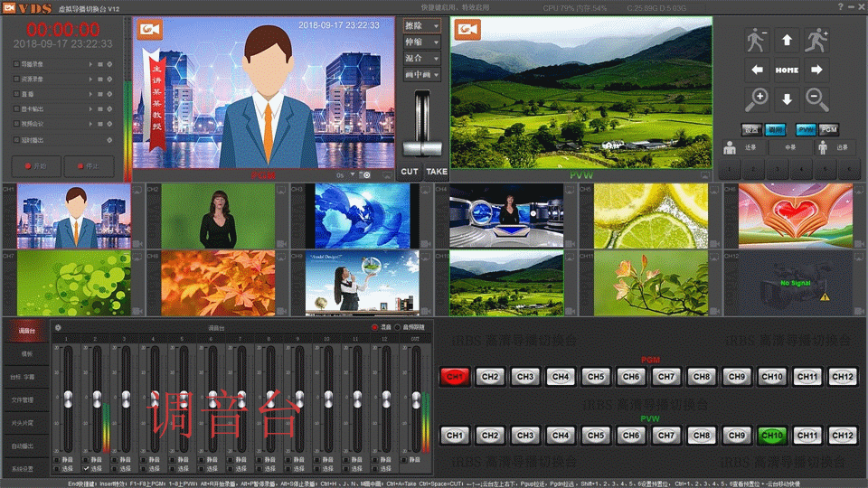Open the 系统设置 tab
The width and height of the screenshot is (868, 488).
[24, 469]
